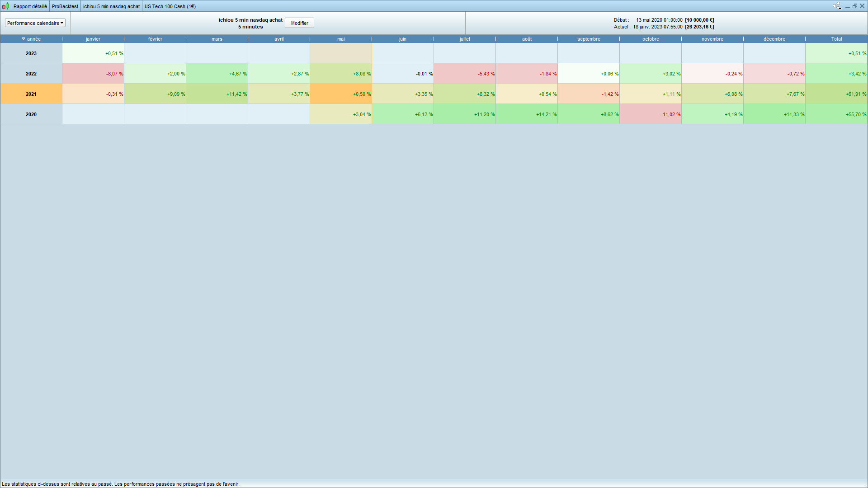Click the +14,21 % août 2020 cell
The width and height of the screenshot is (868, 488).
[527, 114]
